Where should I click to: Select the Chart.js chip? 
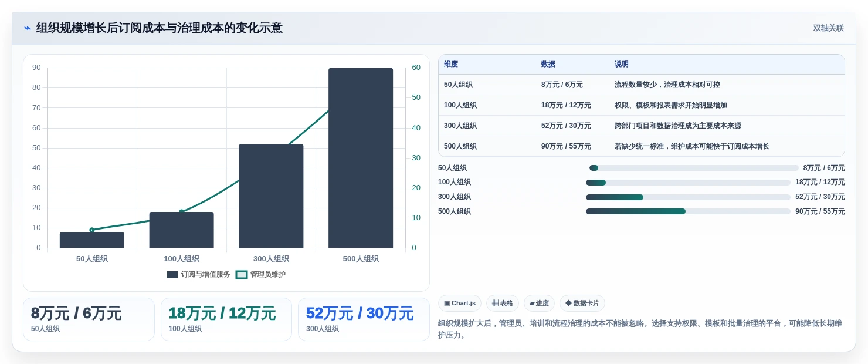[x=460, y=303]
